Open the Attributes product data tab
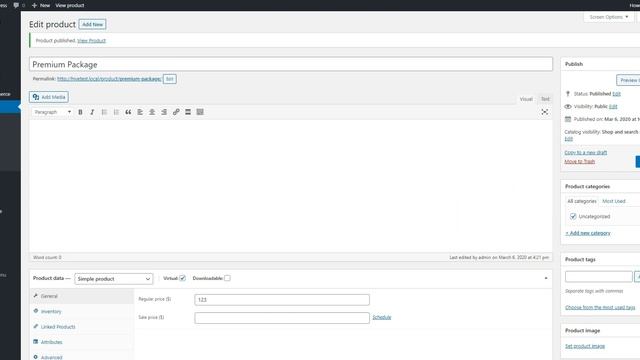Viewport: 640px width, 360px height. coord(82,342)
